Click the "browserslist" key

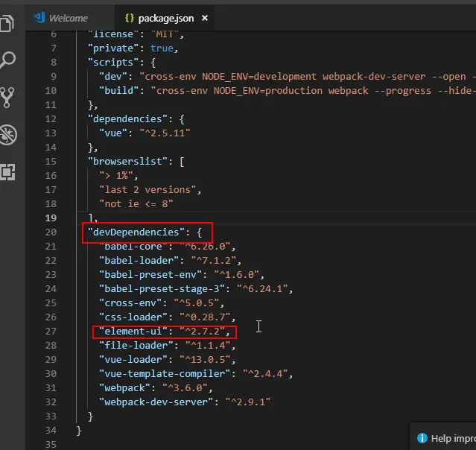[x=127, y=161]
